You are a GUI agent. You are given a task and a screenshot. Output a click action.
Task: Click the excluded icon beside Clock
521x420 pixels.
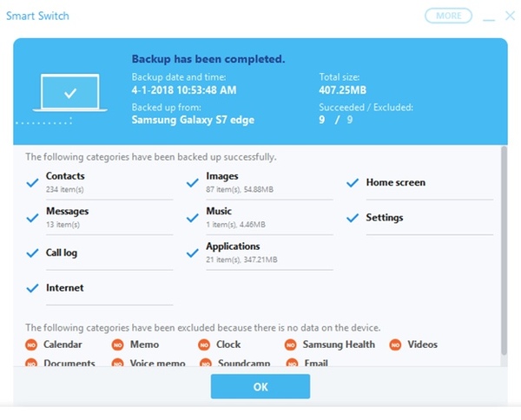pos(204,345)
